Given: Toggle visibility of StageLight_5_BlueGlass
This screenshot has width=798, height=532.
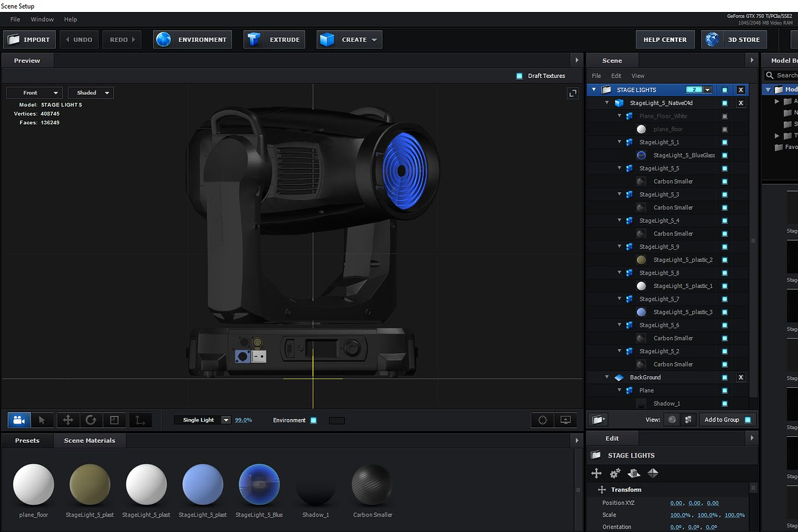Looking at the screenshot, I should 725,155.
